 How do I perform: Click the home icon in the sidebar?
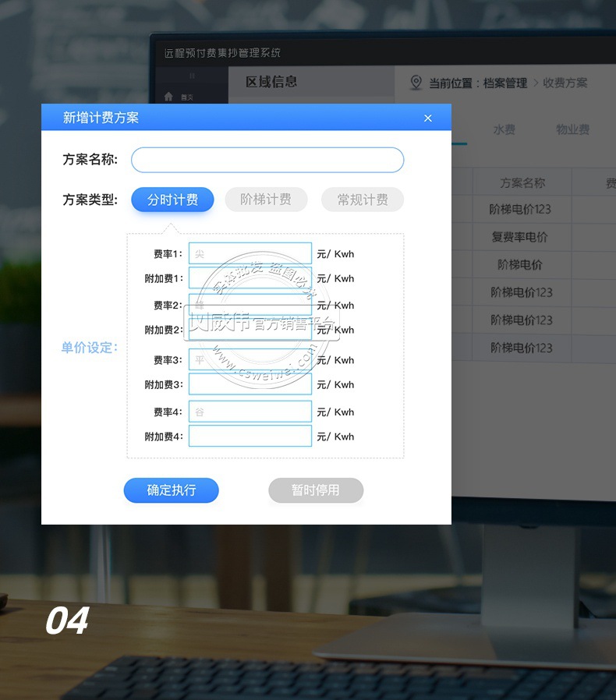pyautogui.click(x=168, y=97)
